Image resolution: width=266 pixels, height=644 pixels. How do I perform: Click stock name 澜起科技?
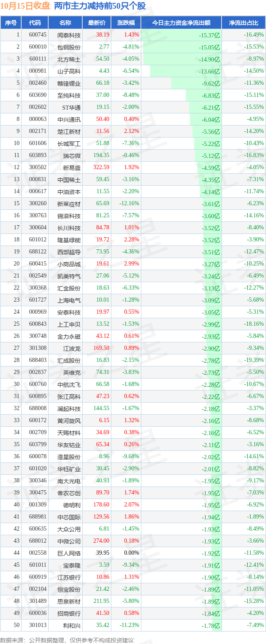(69, 408)
